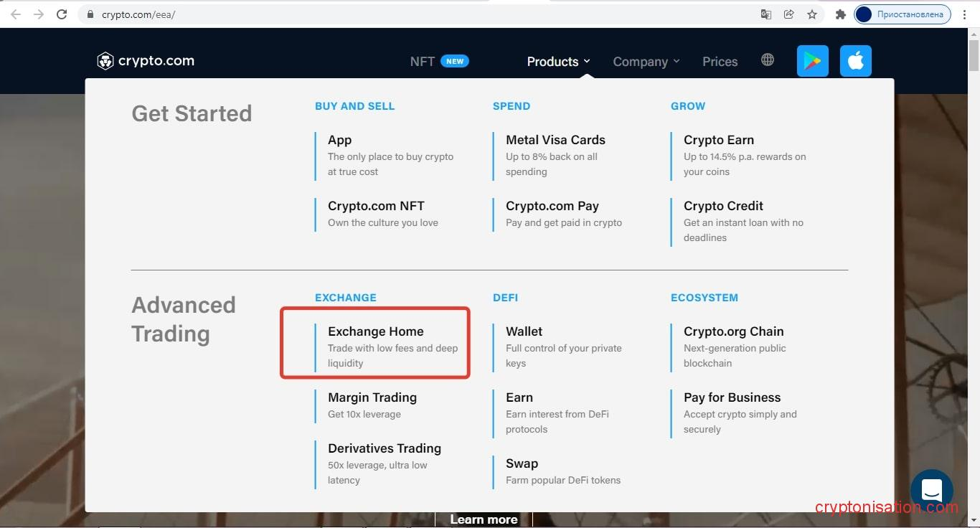Open Exchange Home link

pyautogui.click(x=376, y=331)
